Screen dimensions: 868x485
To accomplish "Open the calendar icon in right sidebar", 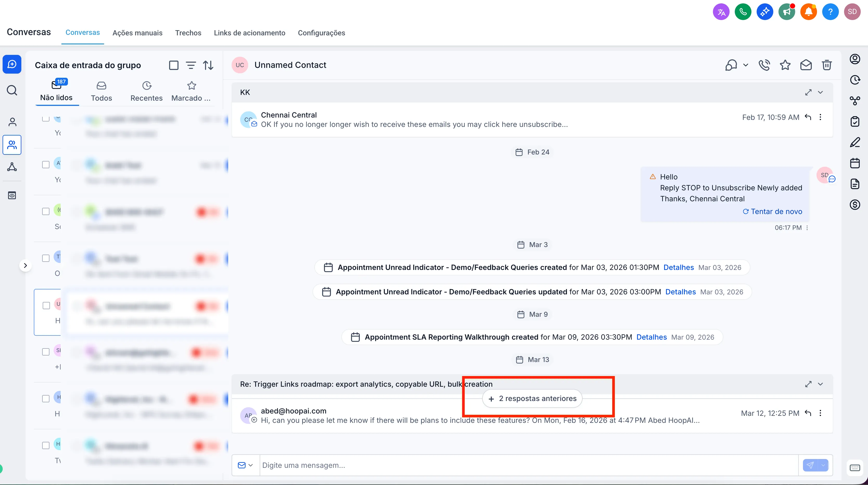I will 855,163.
